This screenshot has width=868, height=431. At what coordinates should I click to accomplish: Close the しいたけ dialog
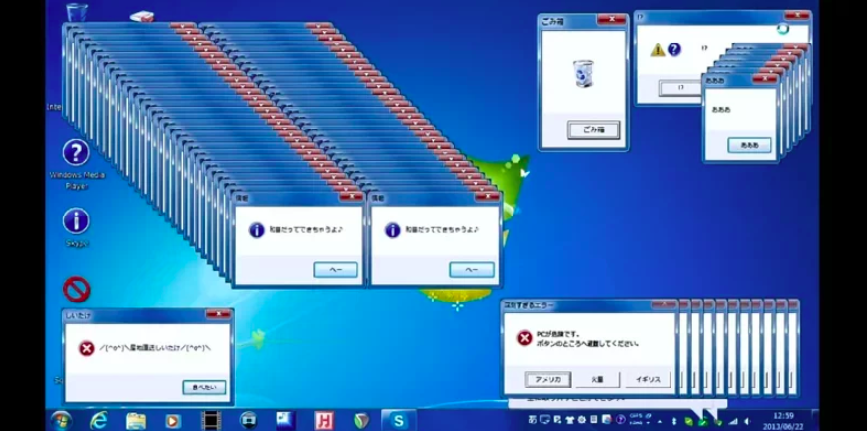pos(218,314)
